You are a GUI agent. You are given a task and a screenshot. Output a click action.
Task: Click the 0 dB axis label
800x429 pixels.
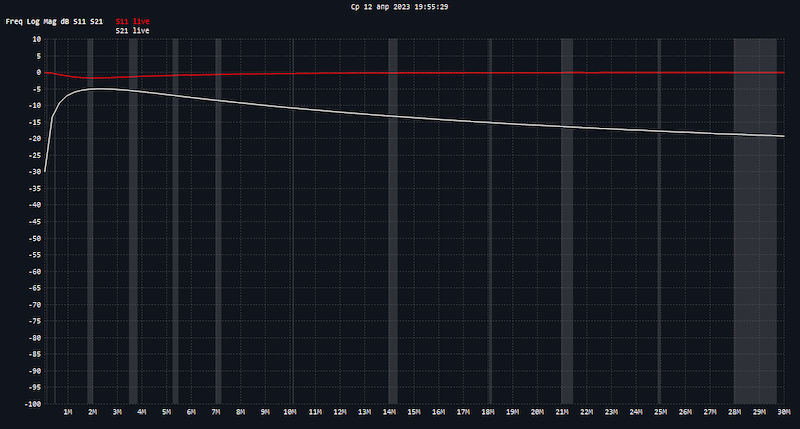[37, 73]
